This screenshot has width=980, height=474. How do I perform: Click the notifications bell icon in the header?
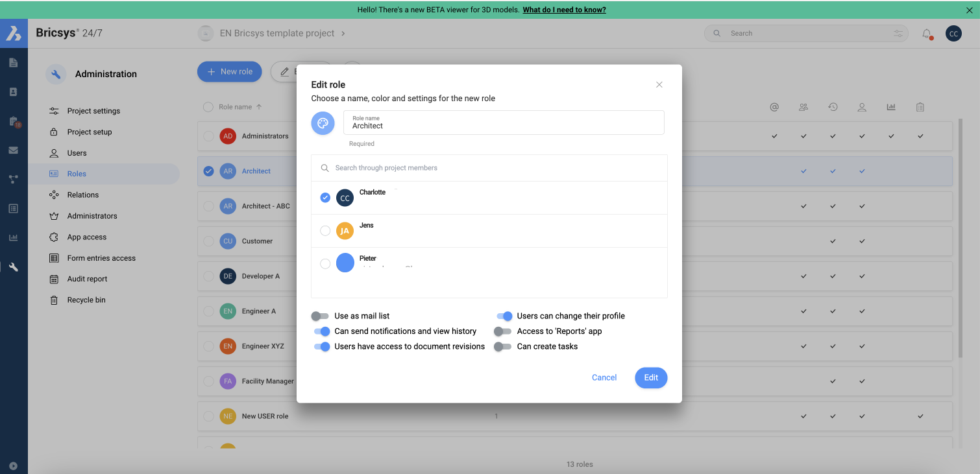(927, 33)
